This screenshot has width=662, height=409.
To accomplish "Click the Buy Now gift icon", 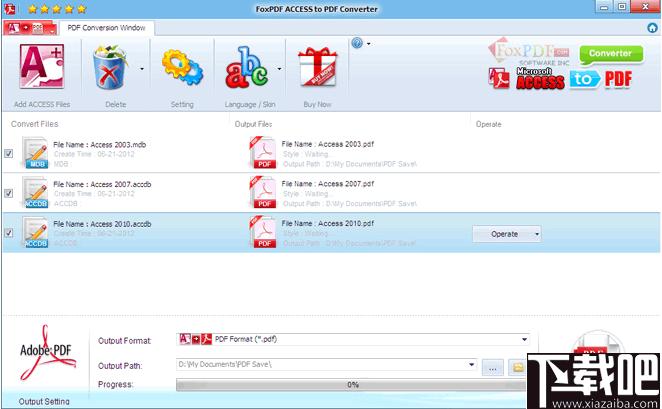I will (317, 67).
